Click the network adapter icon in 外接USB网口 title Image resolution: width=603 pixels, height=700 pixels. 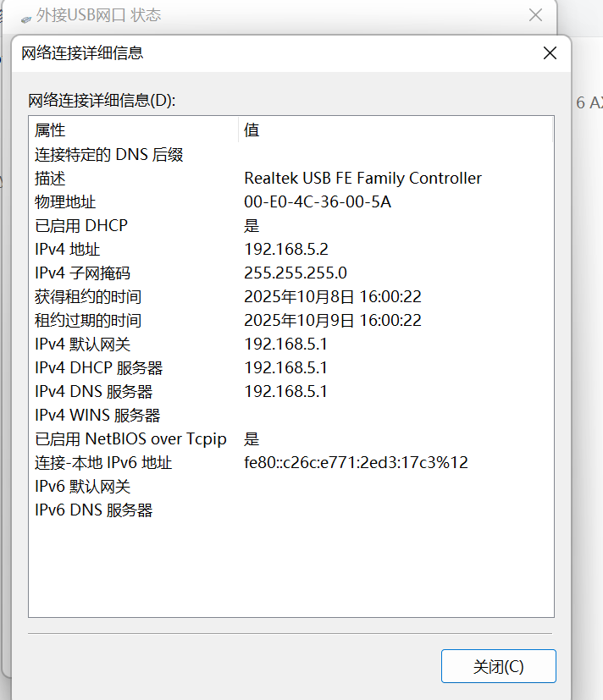pyautogui.click(x=26, y=19)
